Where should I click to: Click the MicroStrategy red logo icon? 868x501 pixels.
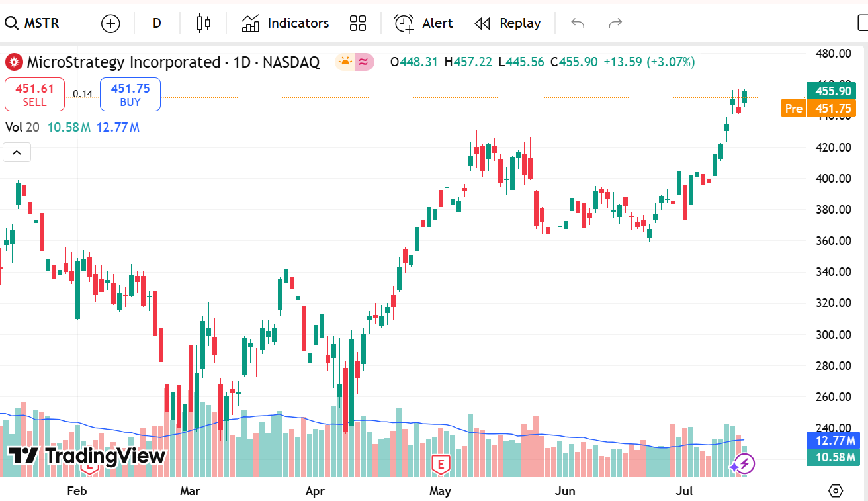(x=14, y=62)
